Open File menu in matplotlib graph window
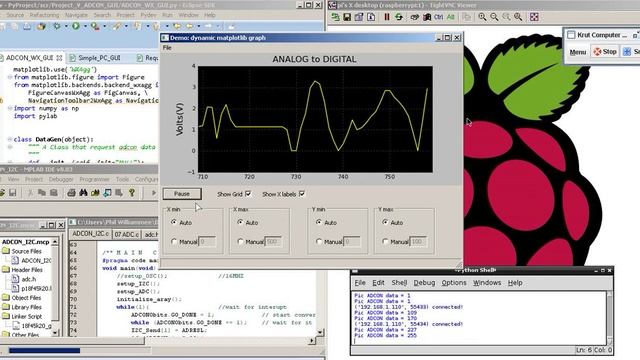Viewport: 640px width, 360px height. pos(167,48)
